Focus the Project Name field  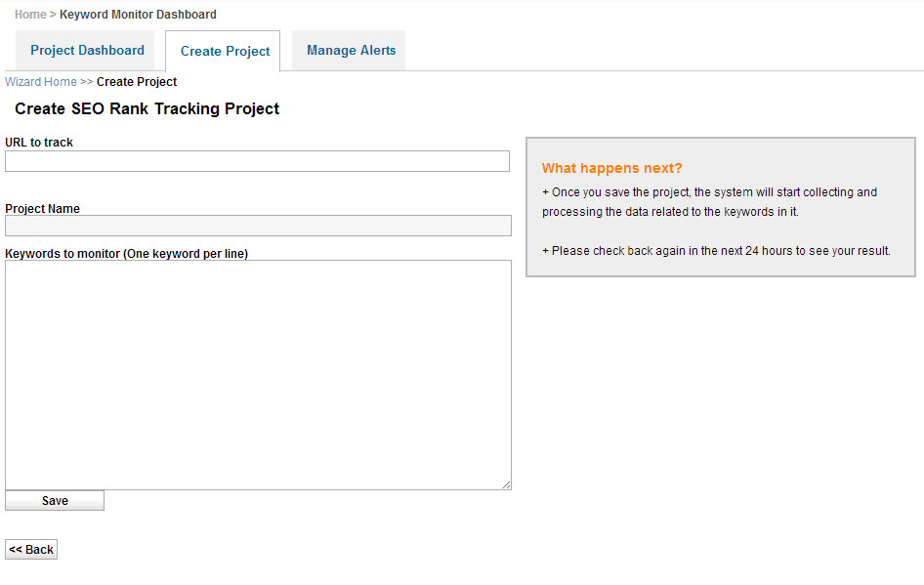click(x=258, y=226)
